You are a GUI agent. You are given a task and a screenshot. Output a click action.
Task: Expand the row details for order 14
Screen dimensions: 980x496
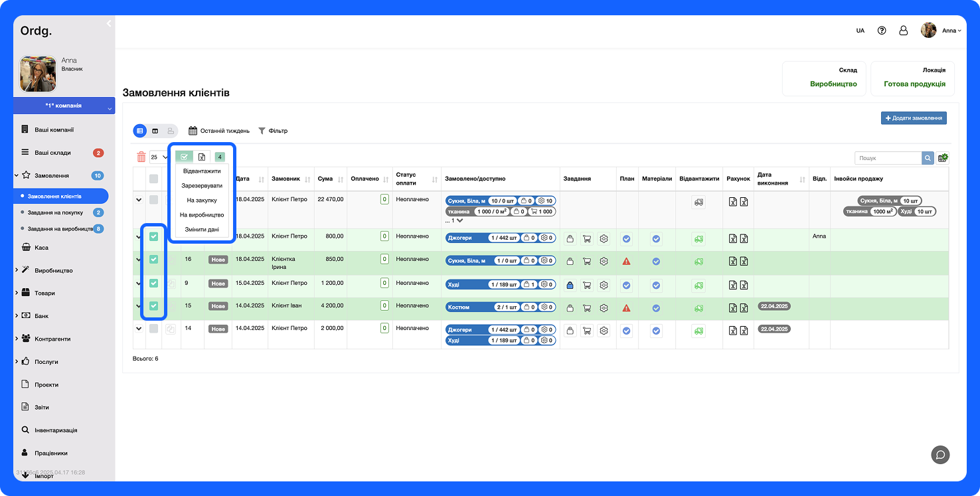[139, 329]
